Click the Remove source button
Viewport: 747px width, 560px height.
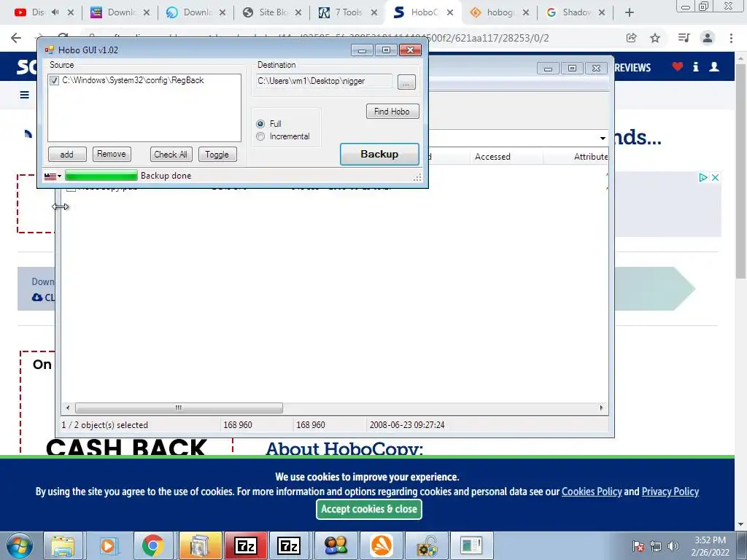112,155
